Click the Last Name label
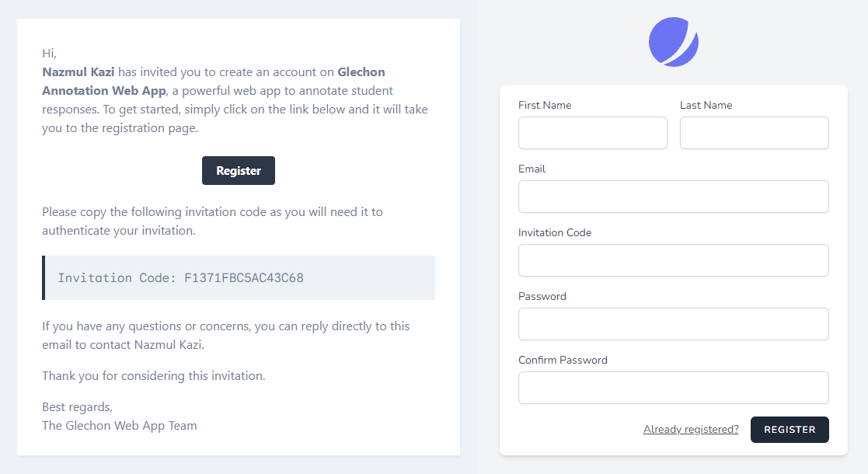Image resolution: width=868 pixels, height=474 pixels. (706, 105)
